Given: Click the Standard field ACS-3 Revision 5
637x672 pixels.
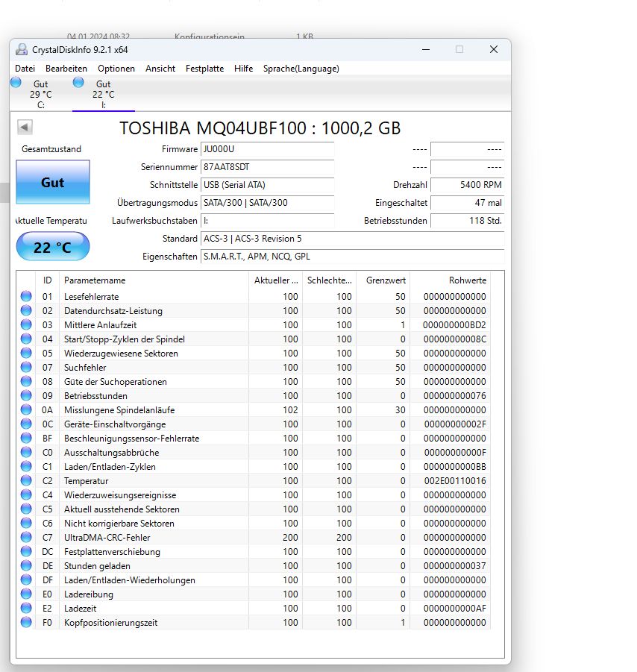Looking at the screenshot, I should click(x=352, y=239).
